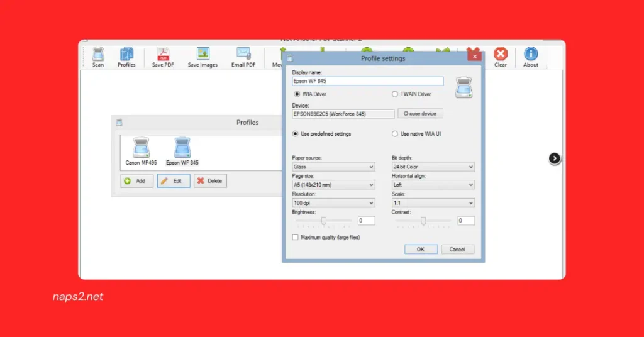Click the Brightness slider handle
Image resolution: width=644 pixels, height=337 pixels.
pos(324,221)
